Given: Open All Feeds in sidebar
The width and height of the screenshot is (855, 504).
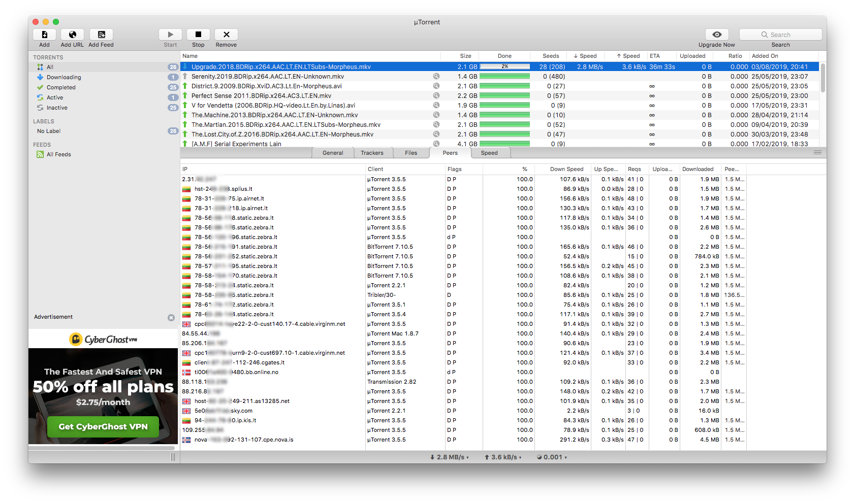Looking at the screenshot, I should [58, 155].
